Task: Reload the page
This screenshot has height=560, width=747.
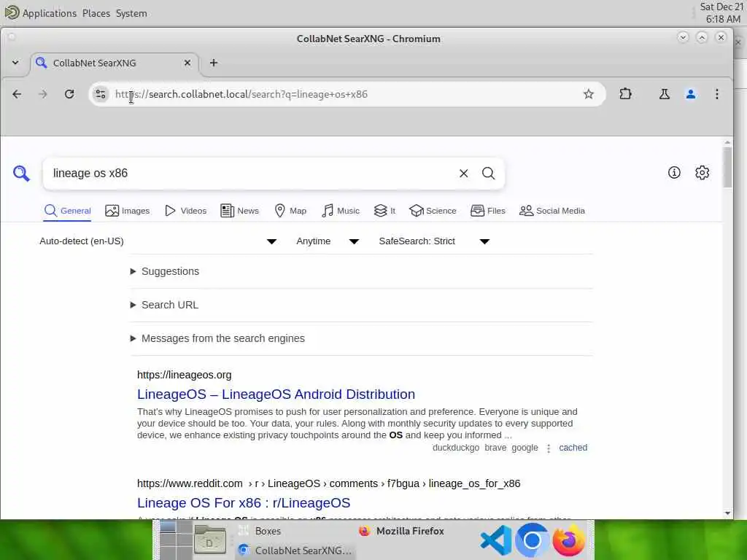Action: point(69,94)
